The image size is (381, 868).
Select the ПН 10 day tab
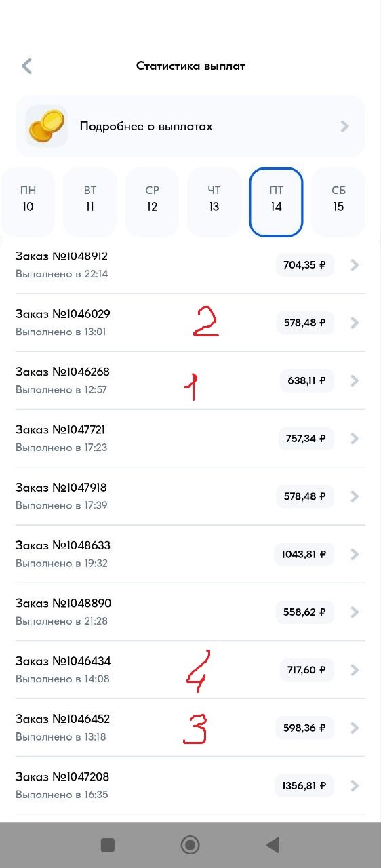[x=28, y=202]
